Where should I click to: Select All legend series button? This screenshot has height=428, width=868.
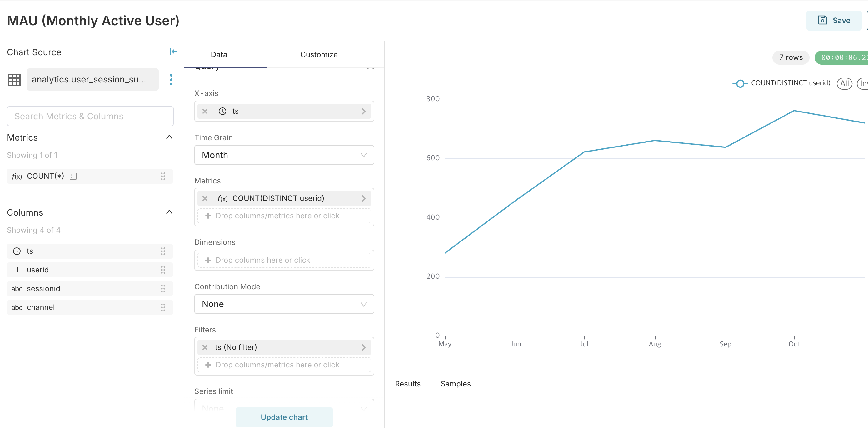pyautogui.click(x=844, y=83)
